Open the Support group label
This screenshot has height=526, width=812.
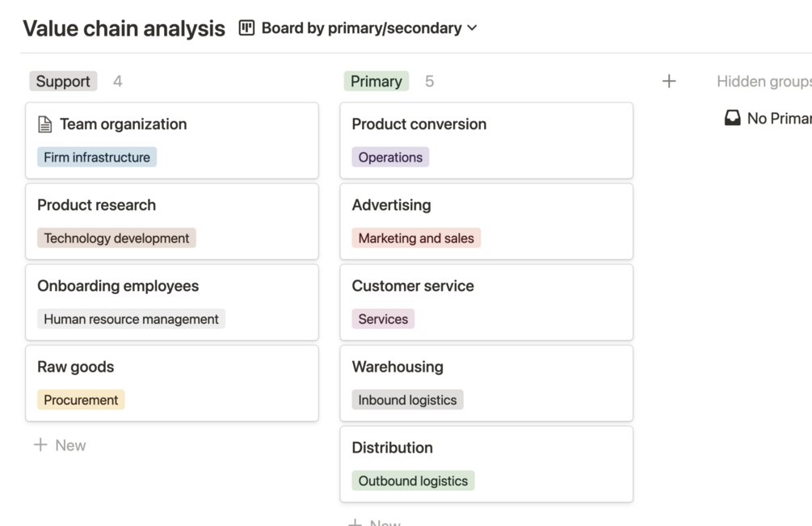click(x=63, y=81)
